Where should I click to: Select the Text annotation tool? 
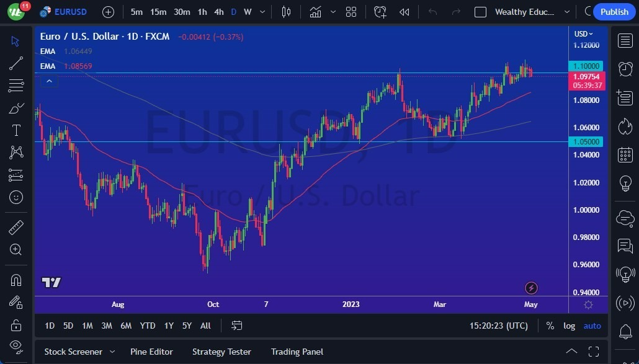click(x=16, y=130)
